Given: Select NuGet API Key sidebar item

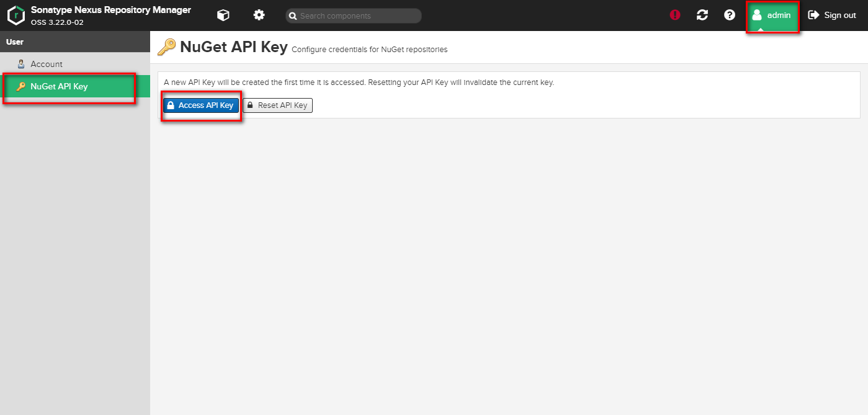Looking at the screenshot, I should 75,86.
